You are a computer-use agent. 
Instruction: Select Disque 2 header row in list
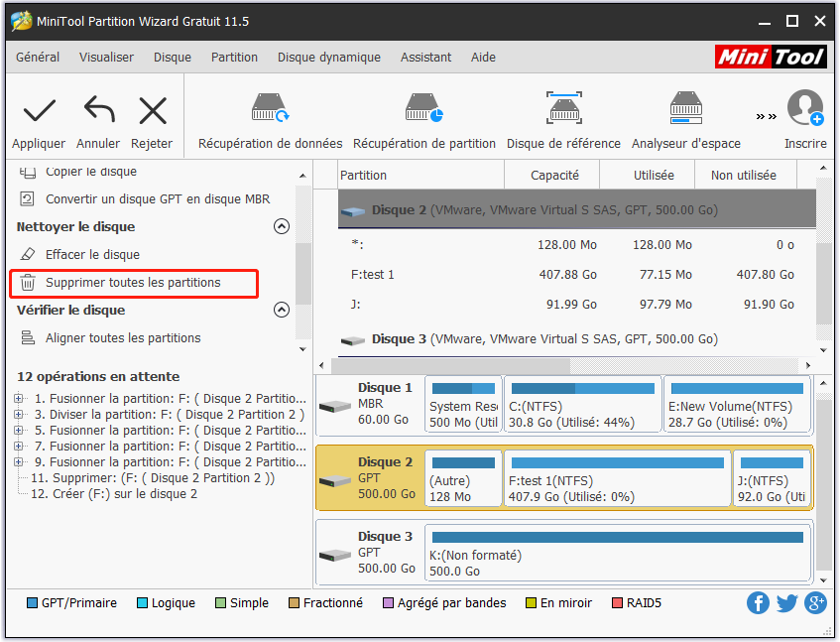[x=577, y=209]
